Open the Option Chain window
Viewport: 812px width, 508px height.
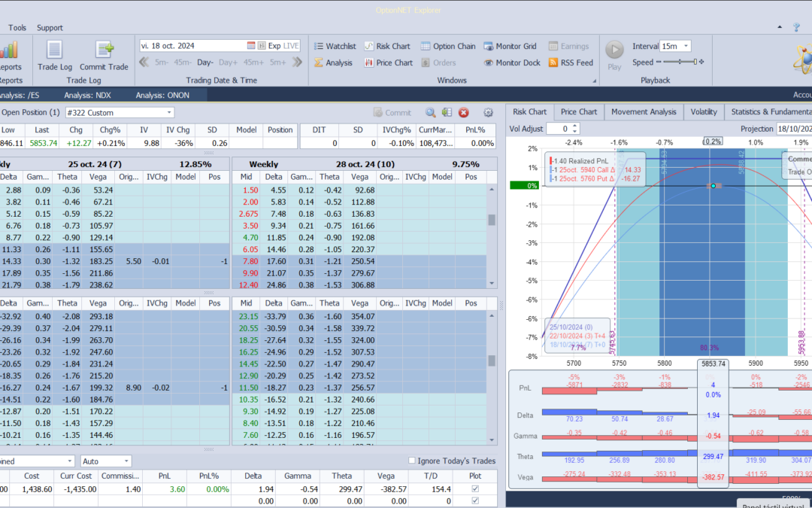(448, 46)
